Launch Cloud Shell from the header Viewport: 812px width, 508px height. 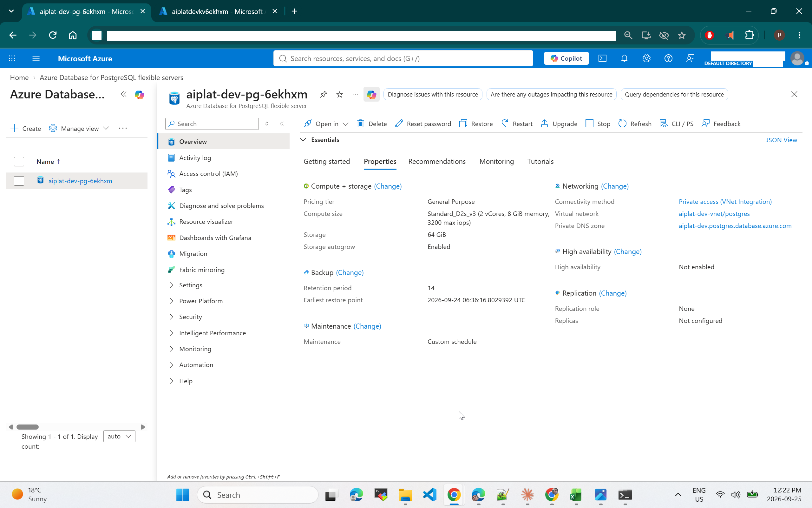602,58
